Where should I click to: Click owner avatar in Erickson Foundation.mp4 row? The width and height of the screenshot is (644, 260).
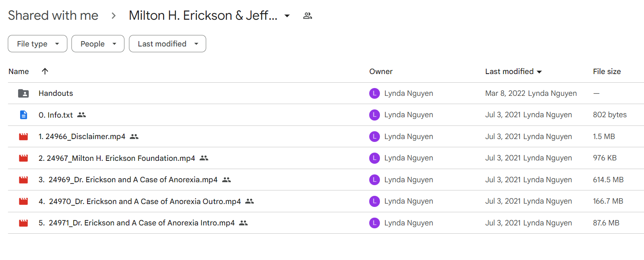[374, 158]
